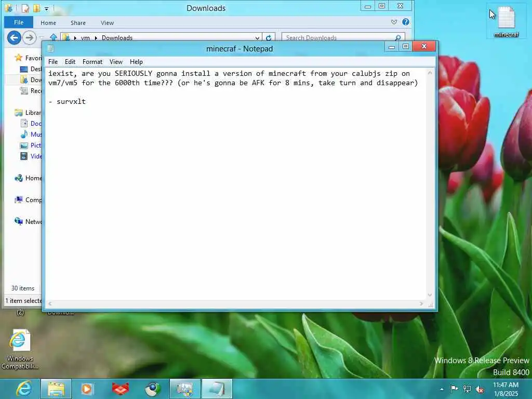Viewport: 532px width, 399px height.
Task: Select Pictures library in navigation pane
Action: pos(31,145)
